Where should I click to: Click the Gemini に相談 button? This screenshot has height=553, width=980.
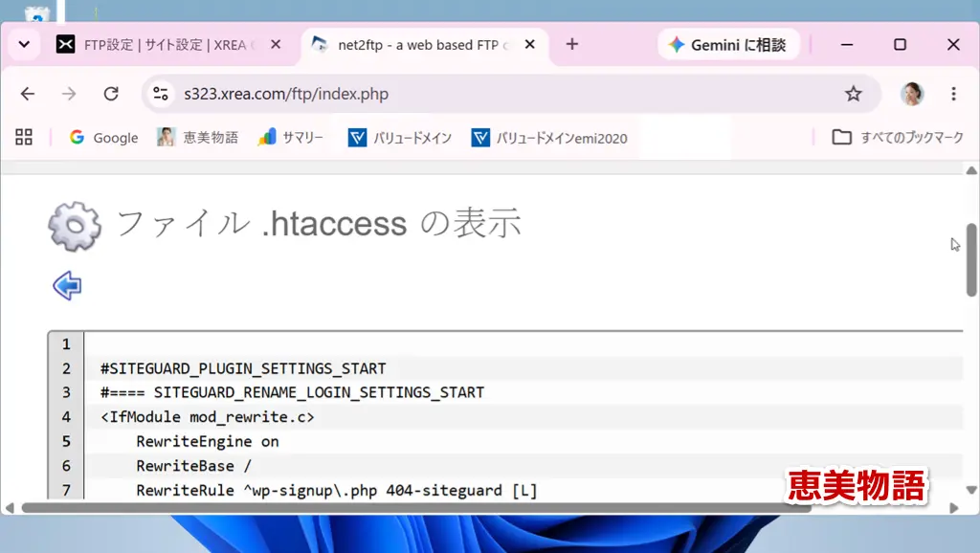point(728,45)
